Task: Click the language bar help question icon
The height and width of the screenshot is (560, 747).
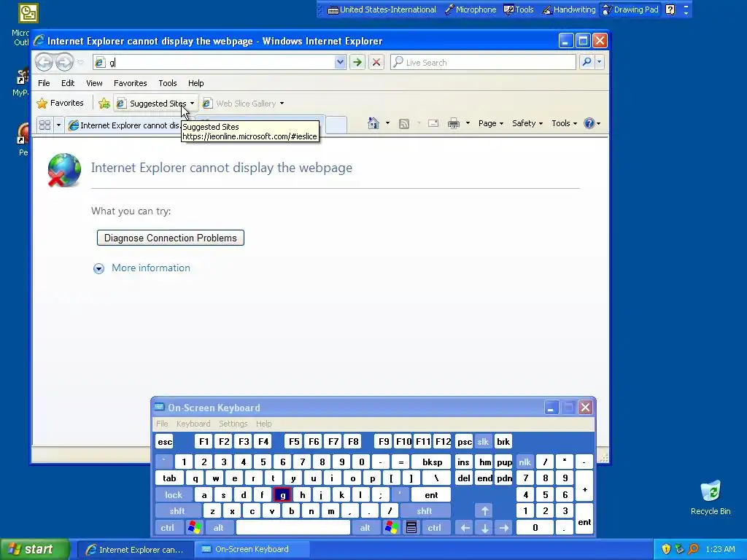Action: (670, 9)
